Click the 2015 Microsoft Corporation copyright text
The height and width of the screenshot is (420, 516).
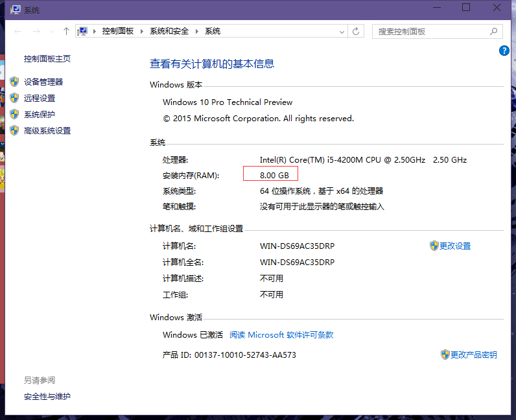pos(259,119)
